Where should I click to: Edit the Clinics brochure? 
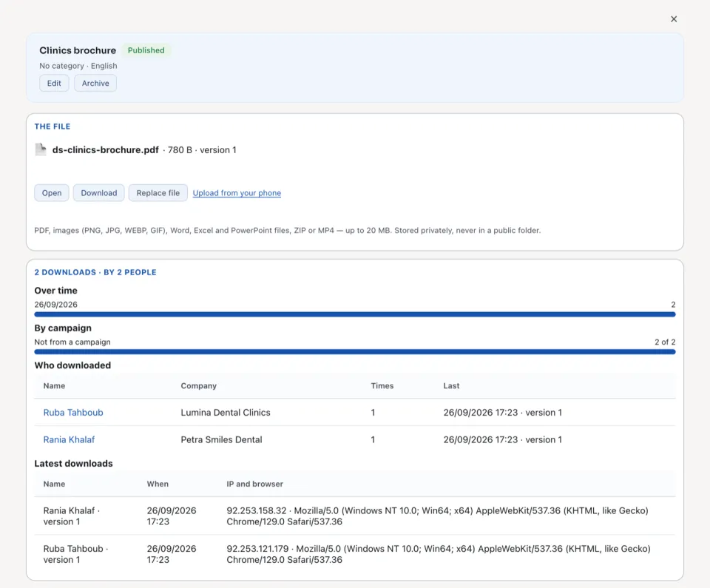tap(54, 84)
